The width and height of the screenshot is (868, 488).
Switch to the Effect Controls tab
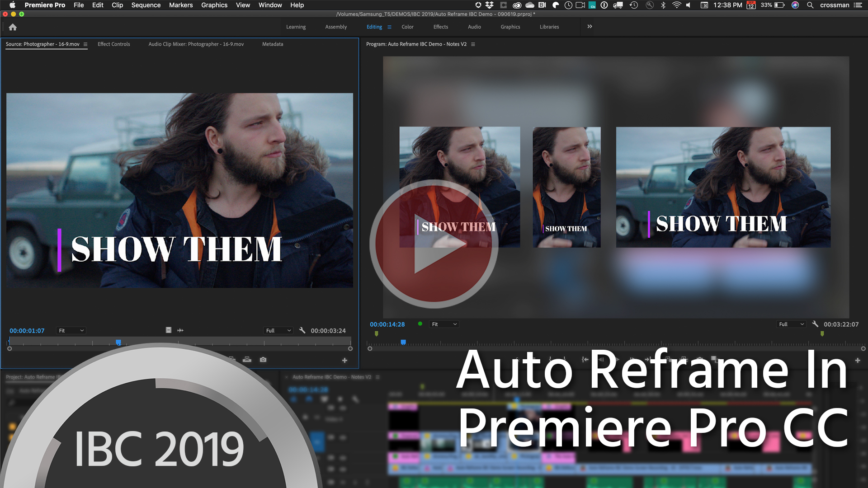tap(113, 44)
